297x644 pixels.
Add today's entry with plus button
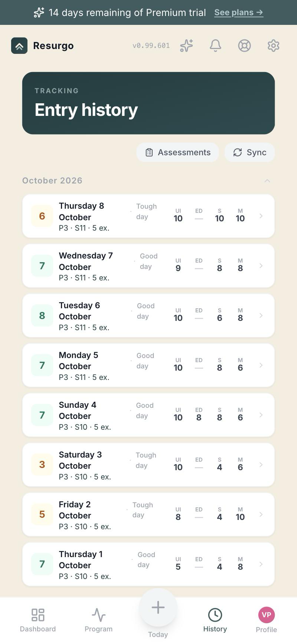158,608
